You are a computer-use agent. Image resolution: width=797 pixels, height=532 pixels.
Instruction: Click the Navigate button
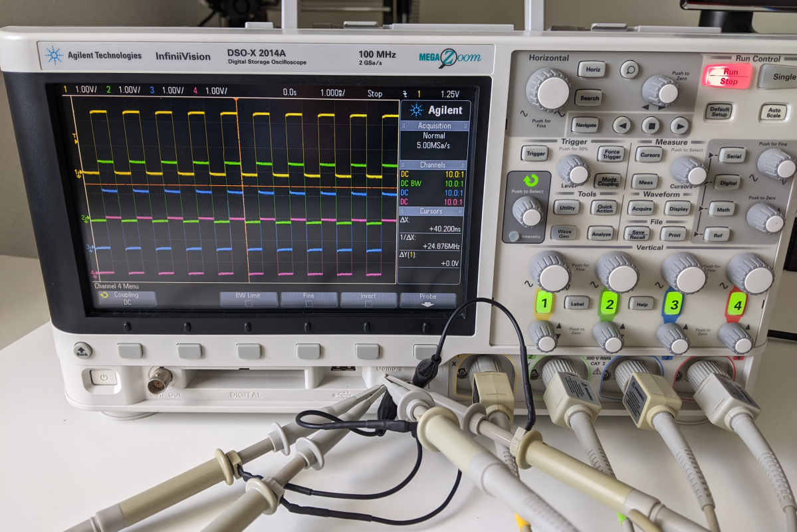[x=586, y=125]
